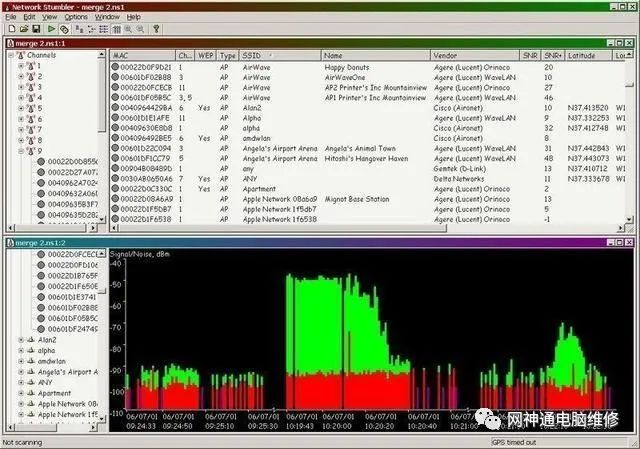Sort by the Name column header
The height and width of the screenshot is (449, 640).
pyautogui.click(x=376, y=56)
